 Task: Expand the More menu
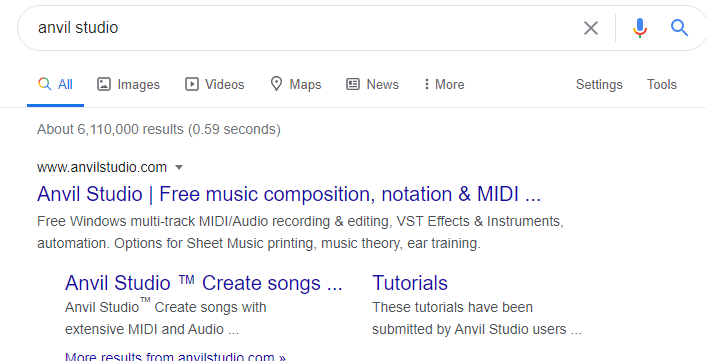(x=444, y=85)
